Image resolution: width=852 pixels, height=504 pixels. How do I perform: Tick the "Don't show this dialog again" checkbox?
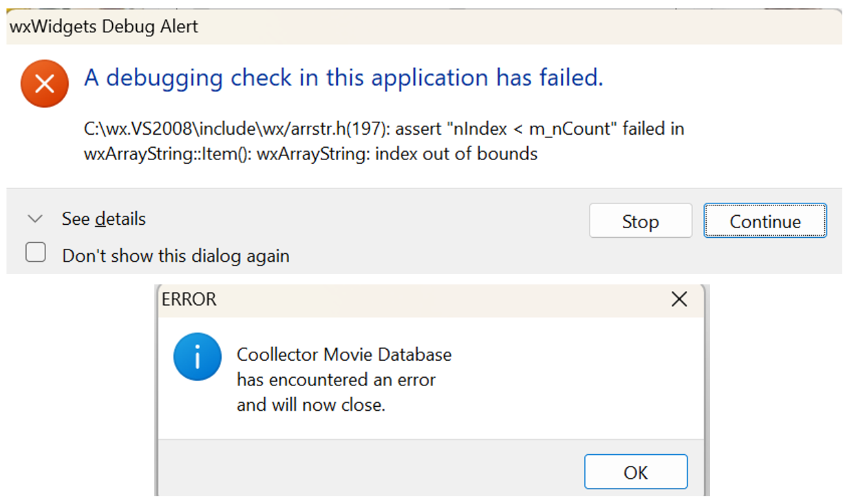tap(36, 252)
